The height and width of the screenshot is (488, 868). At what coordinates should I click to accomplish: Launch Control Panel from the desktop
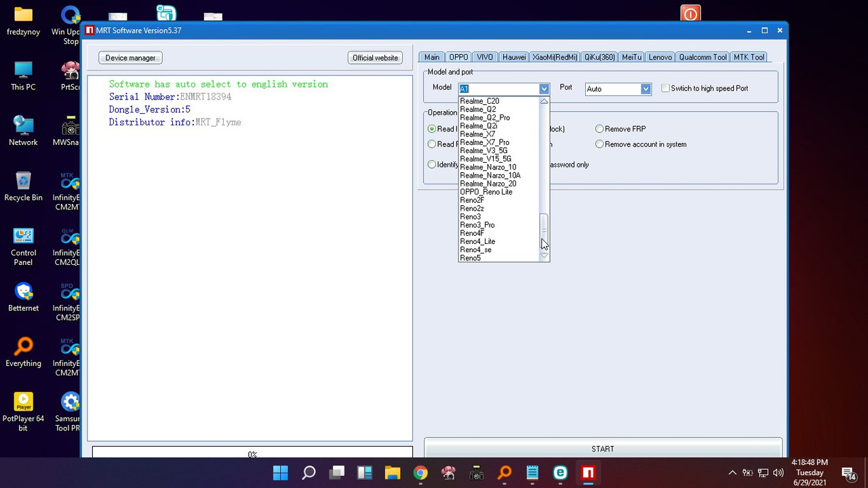coord(23,247)
